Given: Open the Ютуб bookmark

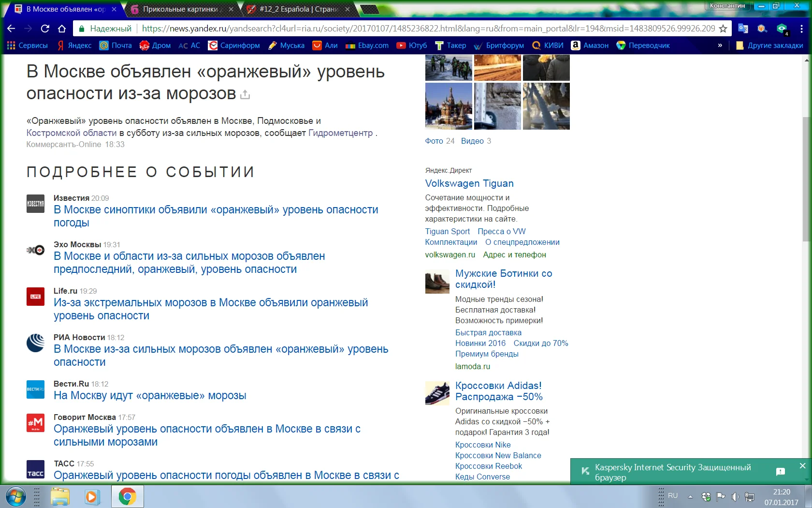Looking at the screenshot, I should pyautogui.click(x=412, y=45).
